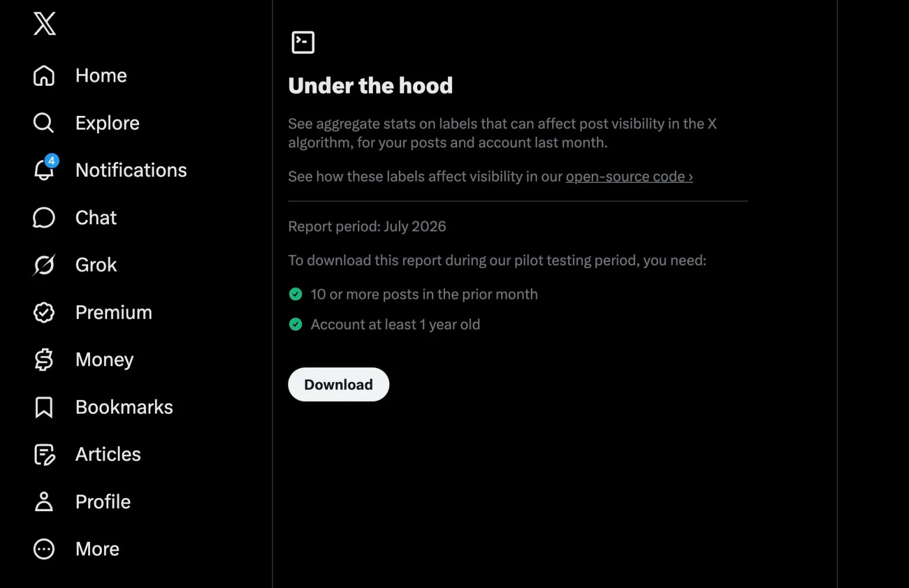Image resolution: width=909 pixels, height=588 pixels.
Task: Open the Money dollar icon
Action: (44, 360)
